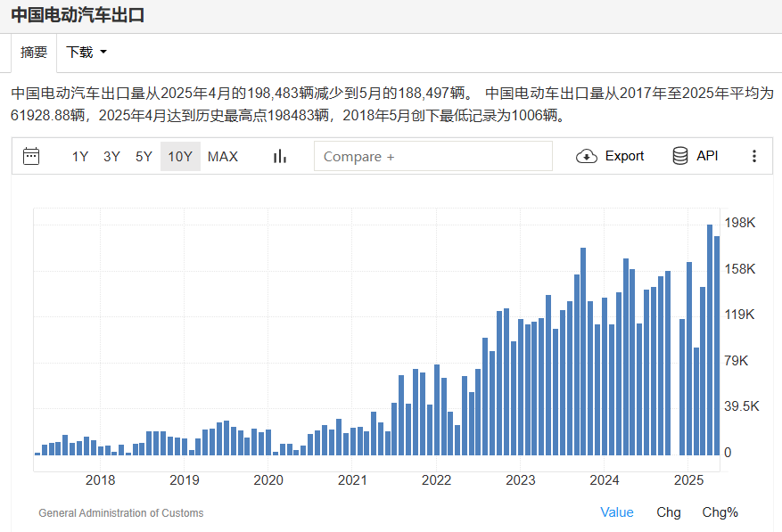Select the 1Y time range
Screen dimensions: 782x532
[x=79, y=157]
